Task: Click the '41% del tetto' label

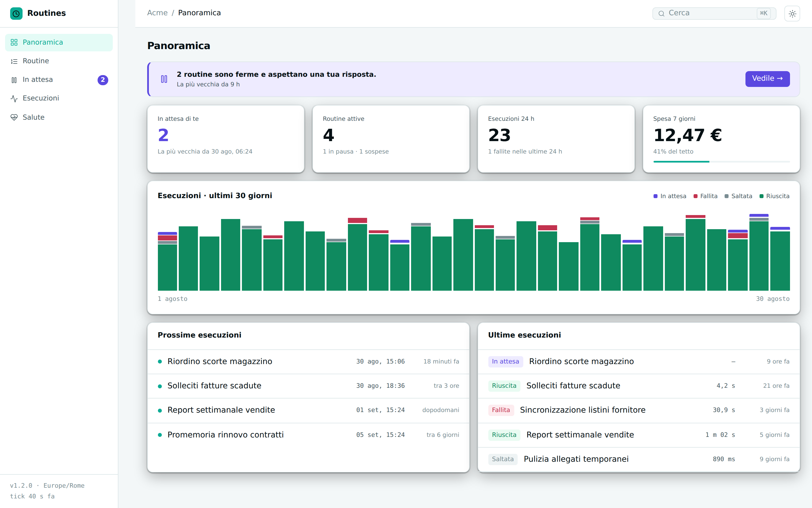Action: 673,152
